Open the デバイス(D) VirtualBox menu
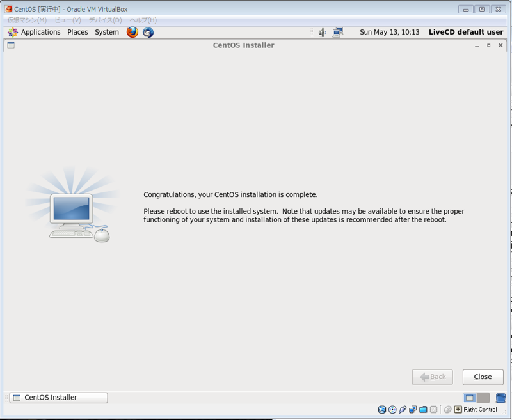The height and width of the screenshot is (420, 512). [106, 20]
